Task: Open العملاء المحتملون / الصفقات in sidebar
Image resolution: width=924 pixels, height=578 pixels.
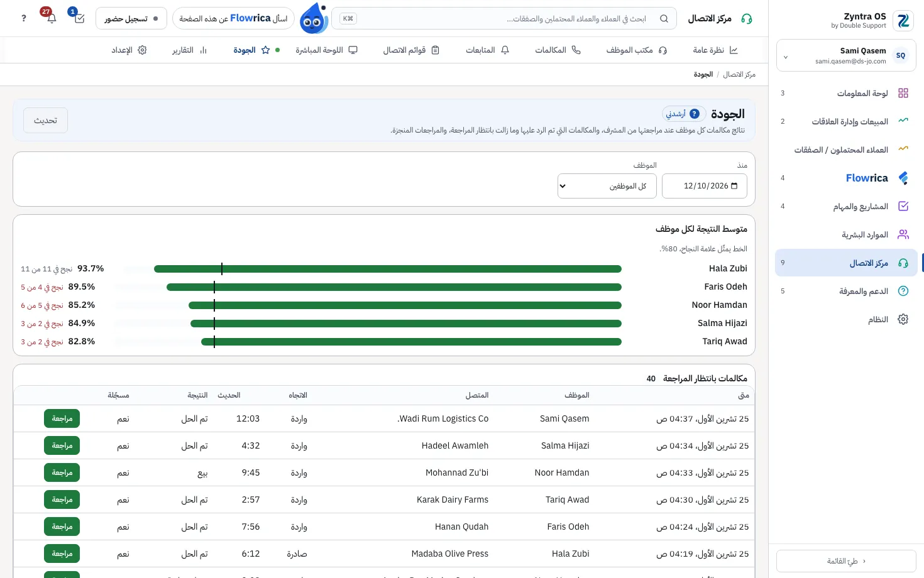Action: click(x=846, y=150)
